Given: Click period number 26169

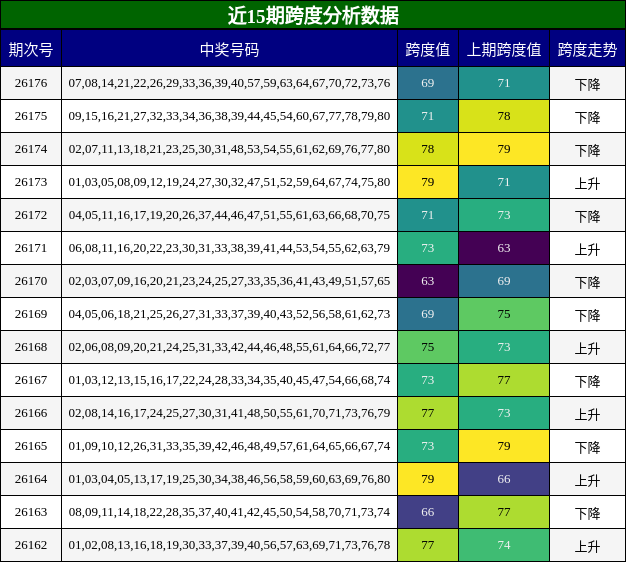Looking at the screenshot, I should point(31,314).
